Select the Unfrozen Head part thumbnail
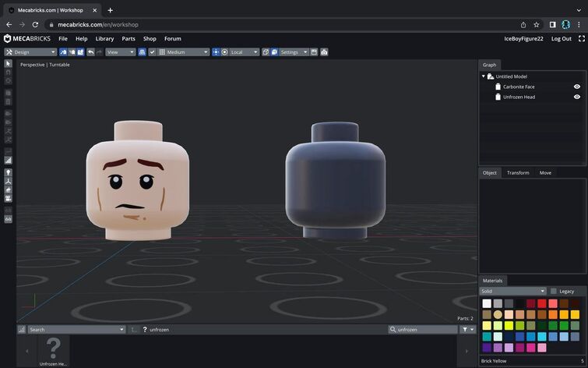Screen dimensions: 588x368 [x=53, y=351]
